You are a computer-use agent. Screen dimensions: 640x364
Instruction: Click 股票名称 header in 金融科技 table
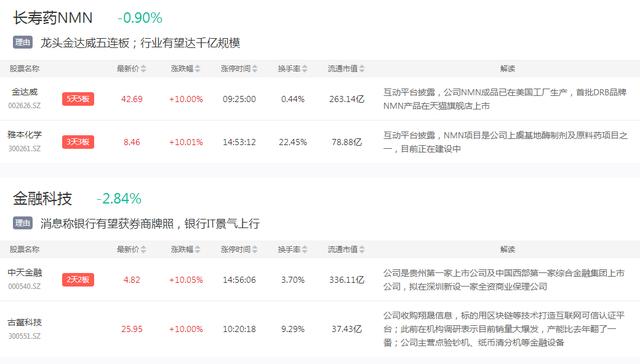coord(24,249)
